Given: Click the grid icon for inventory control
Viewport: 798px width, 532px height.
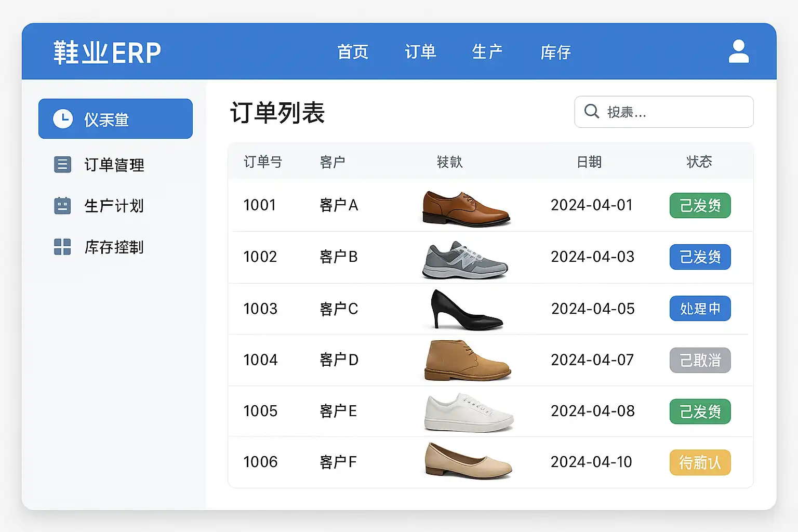Looking at the screenshot, I should click(62, 247).
